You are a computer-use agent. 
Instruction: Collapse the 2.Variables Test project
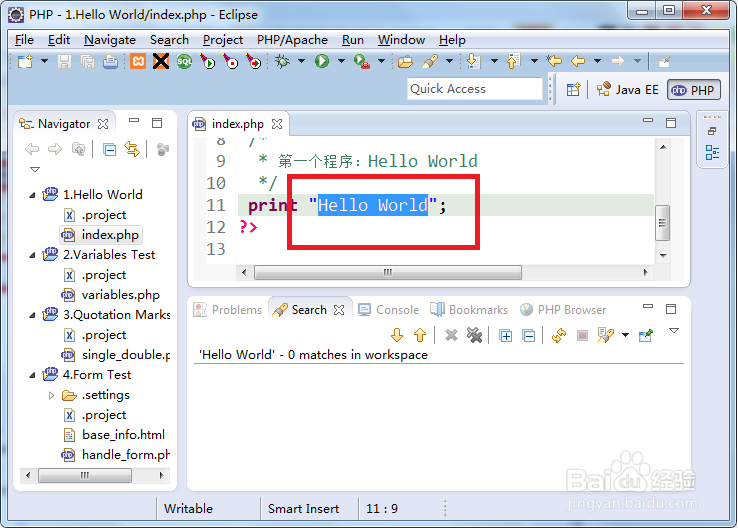[32, 255]
